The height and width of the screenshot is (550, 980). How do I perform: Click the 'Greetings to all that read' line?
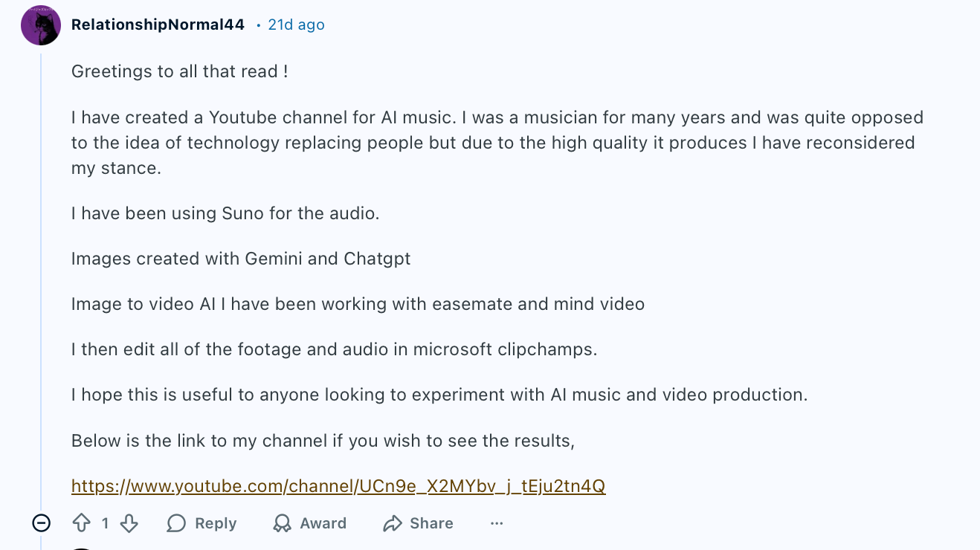179,71
